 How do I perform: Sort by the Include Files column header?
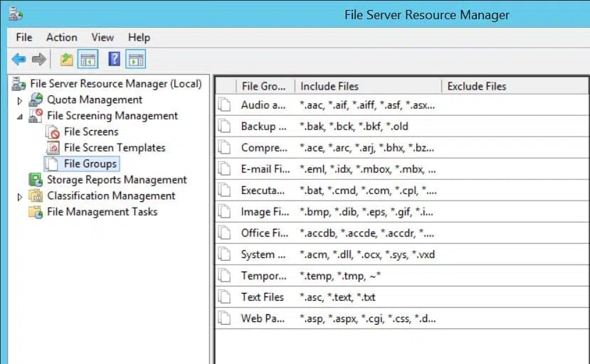[x=368, y=86]
